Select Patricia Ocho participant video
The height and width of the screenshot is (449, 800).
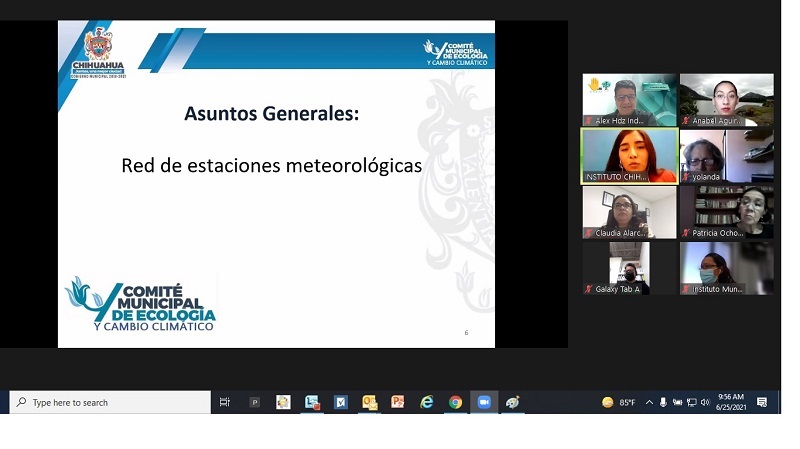(727, 212)
